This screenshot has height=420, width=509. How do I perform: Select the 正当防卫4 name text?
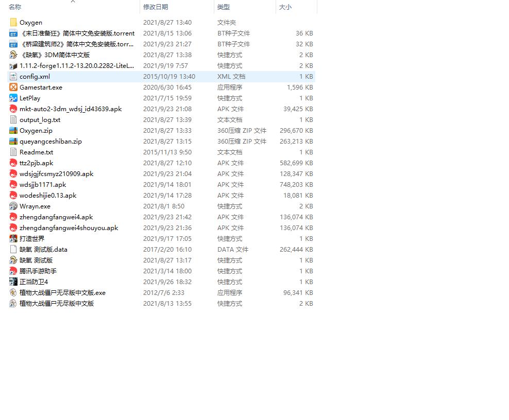(34, 282)
